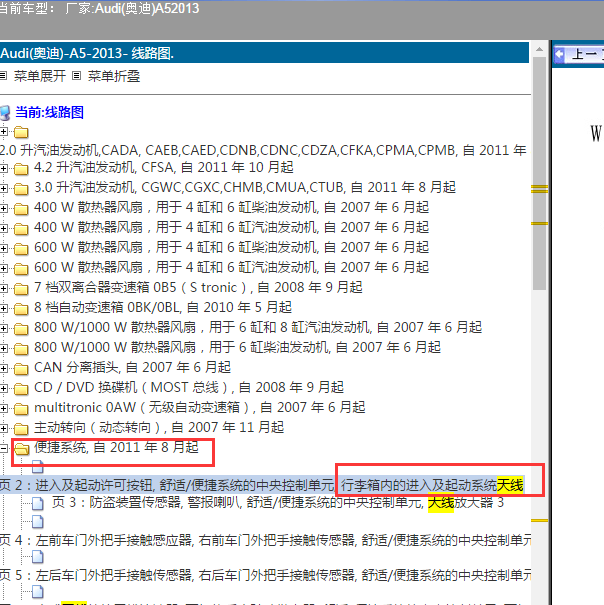604x605 pixels.
Task: Open 页 3：防盗装置传感器 entry
Action: [x=278, y=502]
